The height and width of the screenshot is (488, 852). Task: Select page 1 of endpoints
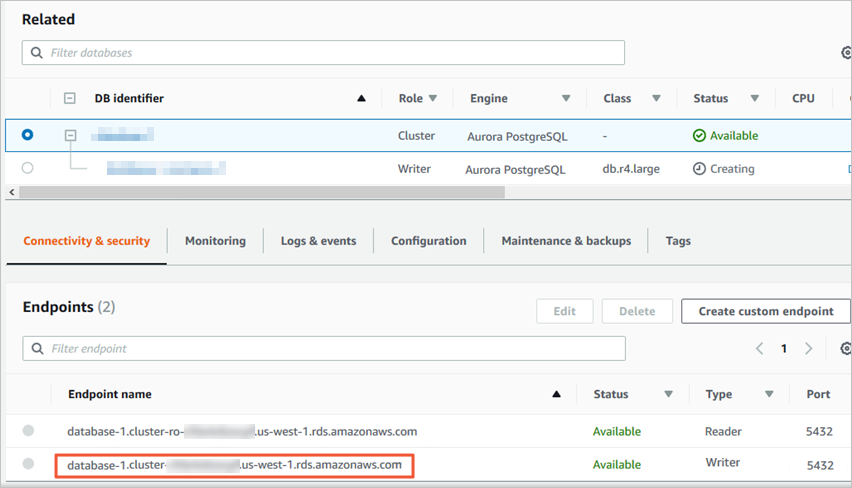tap(784, 349)
